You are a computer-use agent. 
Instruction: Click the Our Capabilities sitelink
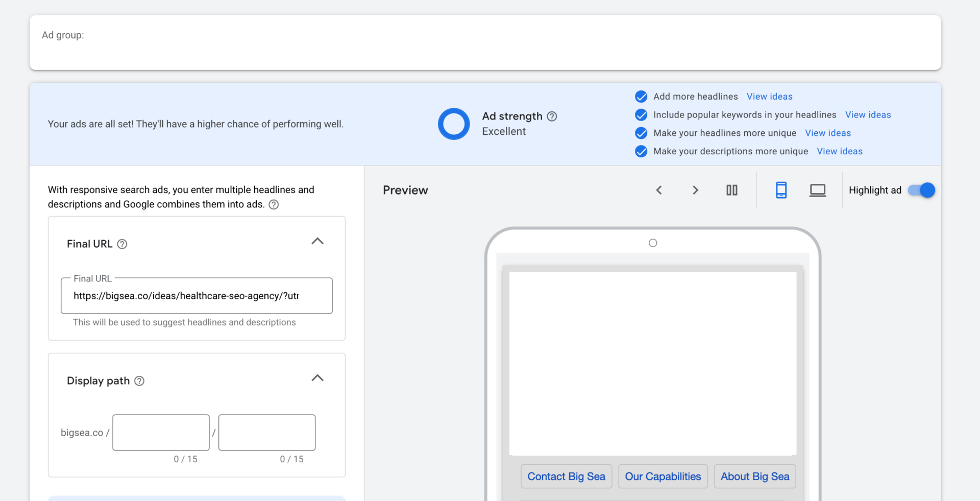pyautogui.click(x=663, y=476)
